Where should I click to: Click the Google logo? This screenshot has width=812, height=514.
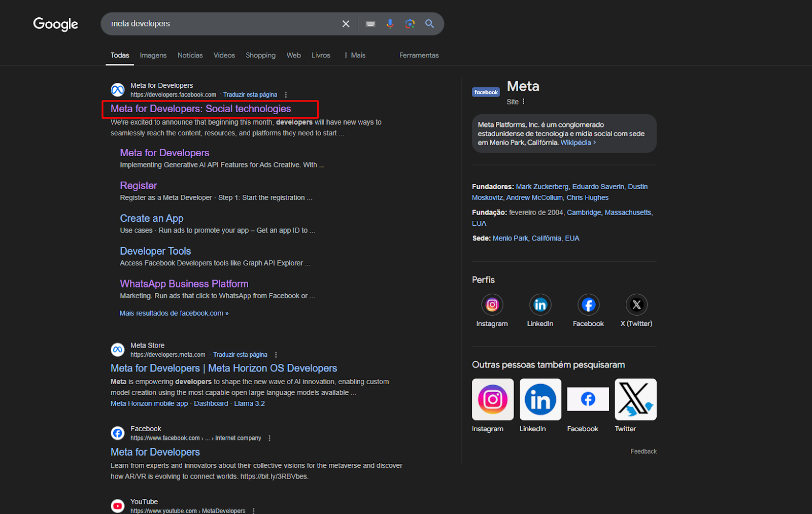click(55, 24)
